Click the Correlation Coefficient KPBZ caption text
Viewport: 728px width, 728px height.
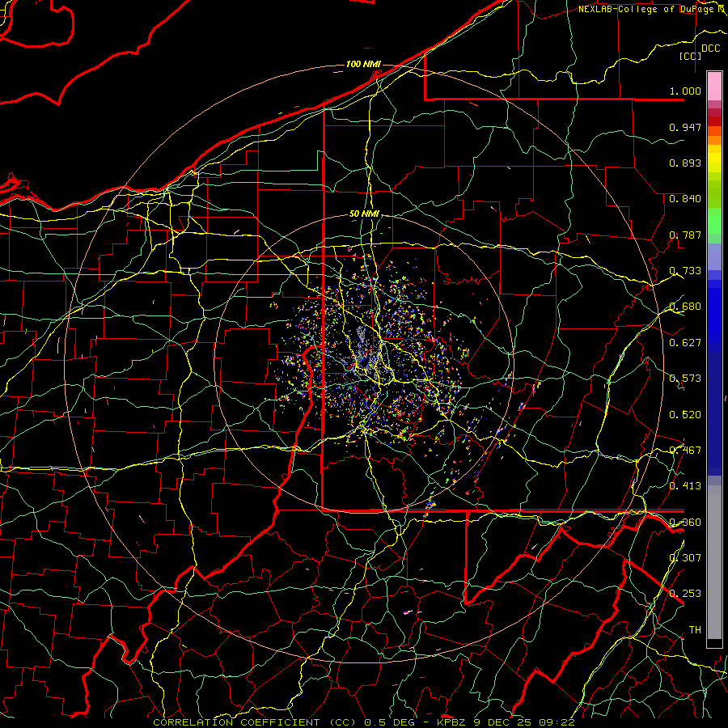click(x=364, y=722)
